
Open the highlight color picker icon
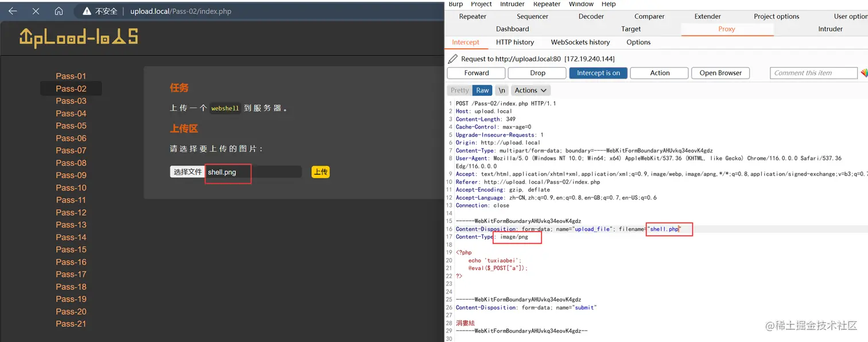[864, 73]
